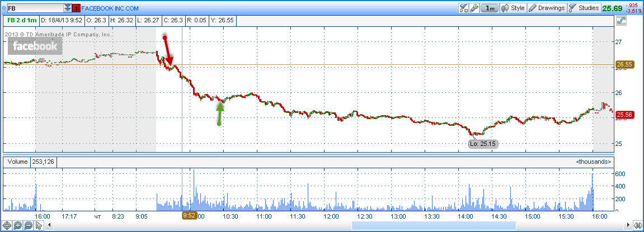Click the H: 26.32 high value
The height and width of the screenshot is (232, 644).
point(122,21)
